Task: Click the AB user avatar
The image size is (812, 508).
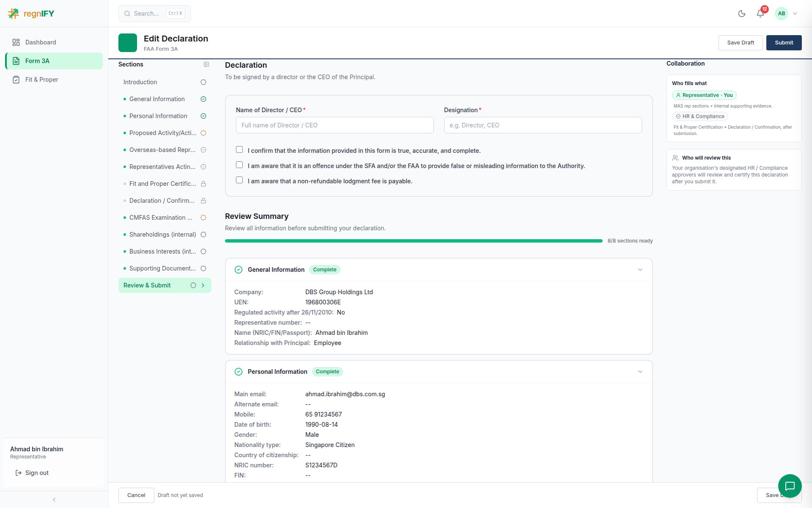Action: click(782, 14)
